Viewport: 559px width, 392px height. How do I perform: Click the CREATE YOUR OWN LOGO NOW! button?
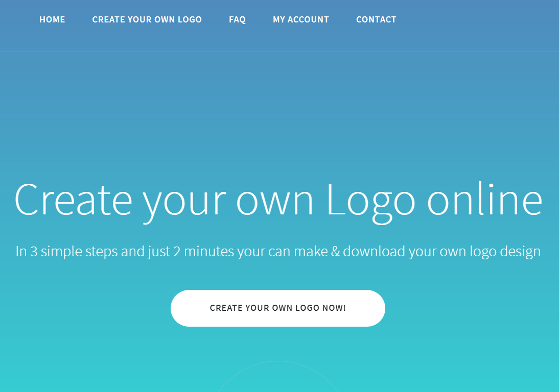(x=278, y=308)
